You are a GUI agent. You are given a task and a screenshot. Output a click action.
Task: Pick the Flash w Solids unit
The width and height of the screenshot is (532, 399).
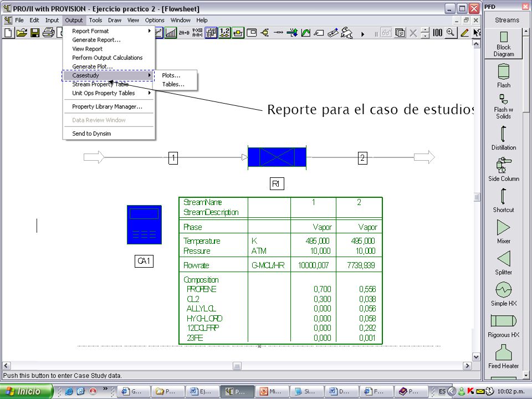coord(504,107)
